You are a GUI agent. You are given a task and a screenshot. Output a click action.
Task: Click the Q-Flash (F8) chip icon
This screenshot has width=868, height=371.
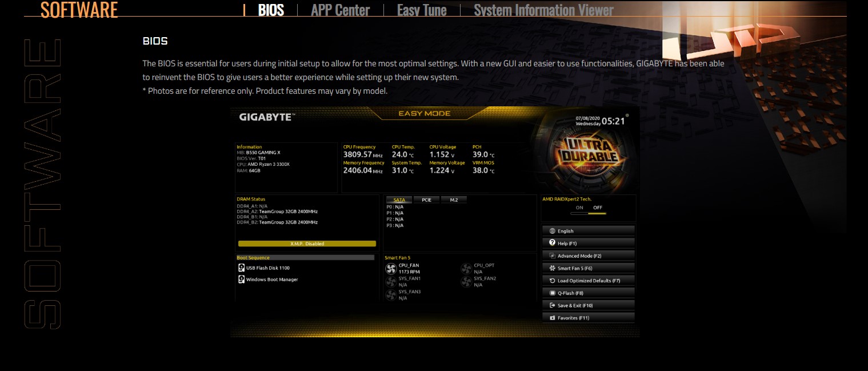point(552,293)
